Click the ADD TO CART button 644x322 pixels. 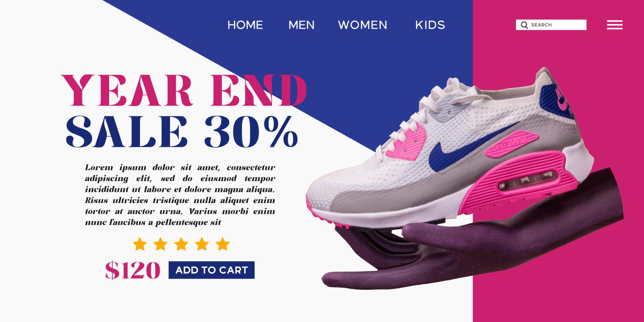point(212,270)
